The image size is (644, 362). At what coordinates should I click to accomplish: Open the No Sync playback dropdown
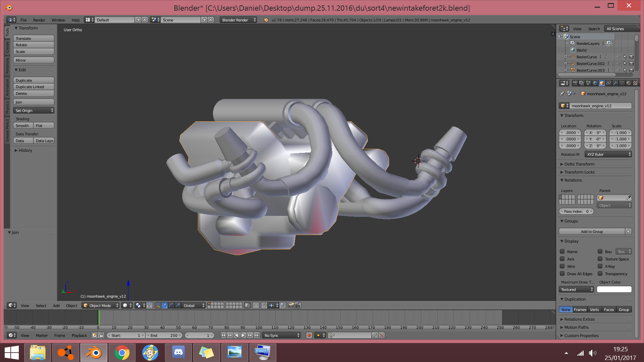tap(281, 335)
